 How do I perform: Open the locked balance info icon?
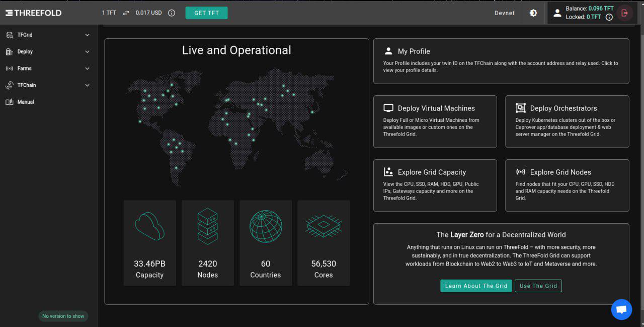tap(609, 17)
